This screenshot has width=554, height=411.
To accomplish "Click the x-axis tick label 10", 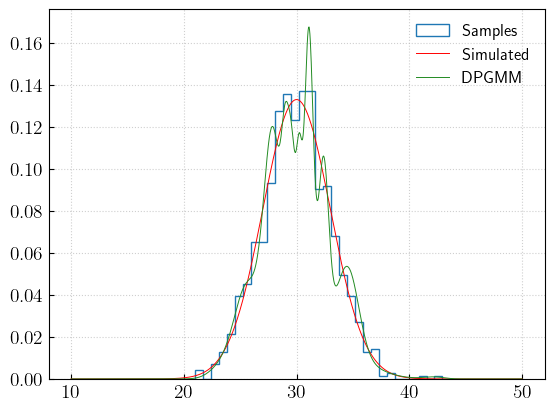I will [x=71, y=392].
